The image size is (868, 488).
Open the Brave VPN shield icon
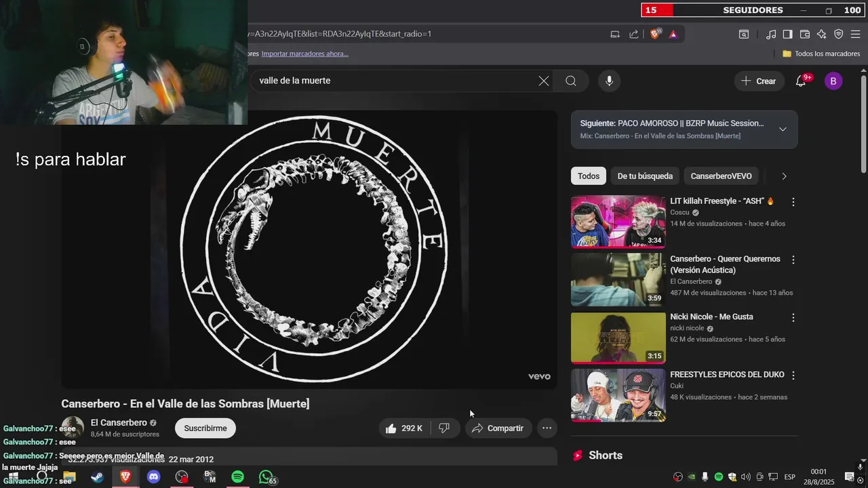838,34
